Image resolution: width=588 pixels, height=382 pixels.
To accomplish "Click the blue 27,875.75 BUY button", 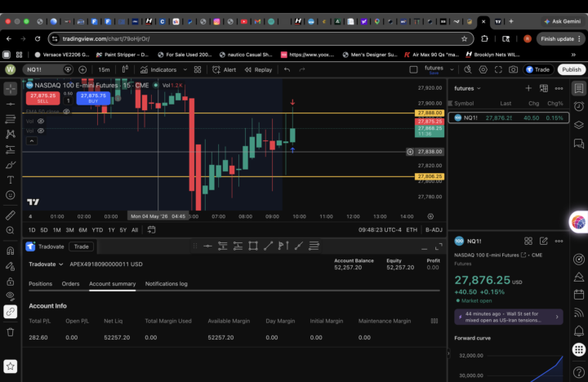I will pyautogui.click(x=93, y=98).
